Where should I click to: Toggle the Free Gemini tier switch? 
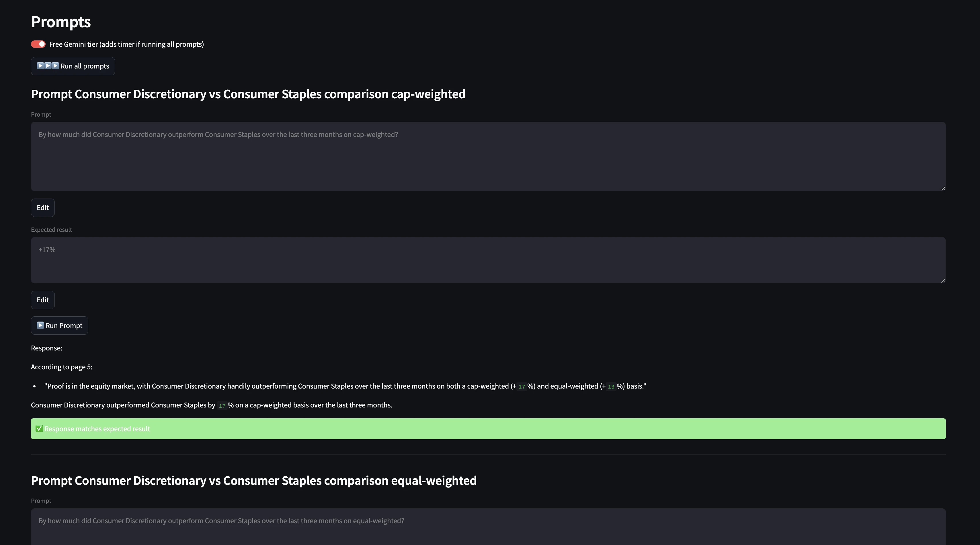[38, 44]
